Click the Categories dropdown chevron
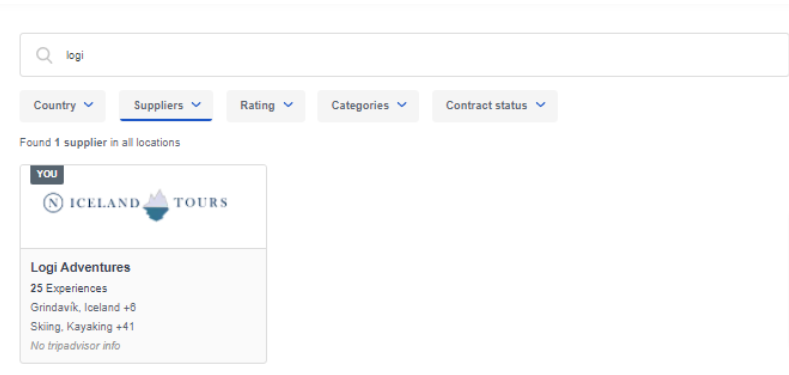Viewport: 789px width, 375px height. 402,105
